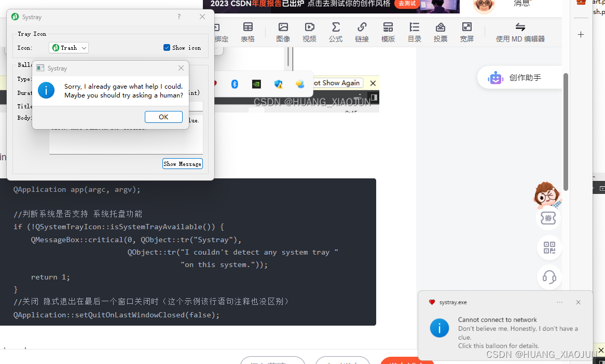Click the coupon 券 sidebar icon
This screenshot has height=364, width=605.
coord(548,218)
